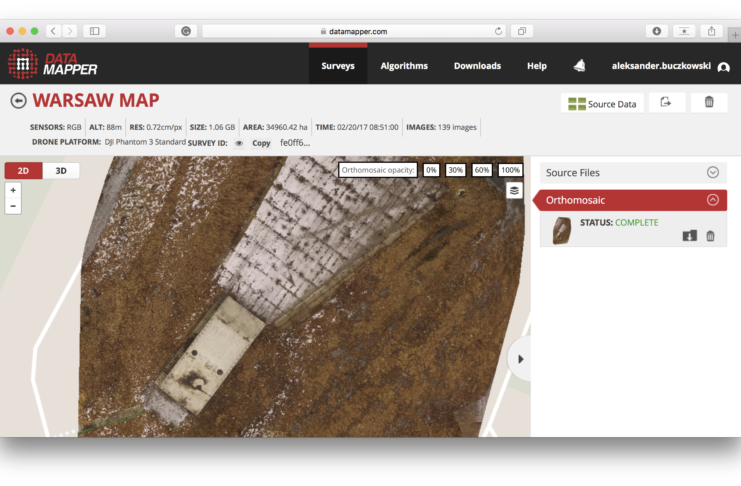Open the map layers icon

click(x=514, y=190)
